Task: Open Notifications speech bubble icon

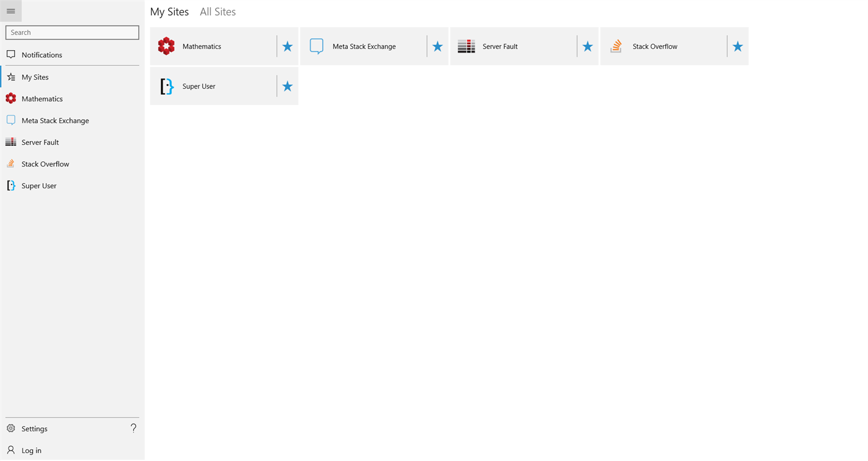Action: (x=11, y=54)
